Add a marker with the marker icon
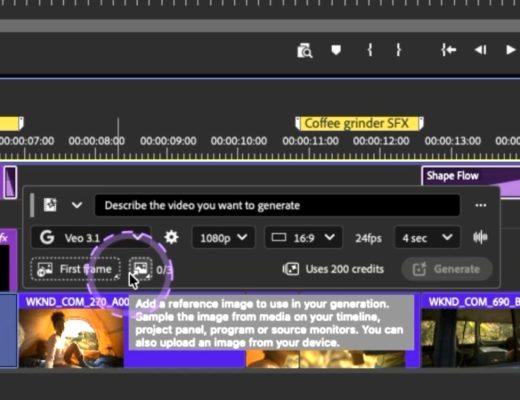The width and height of the screenshot is (520, 400). click(x=336, y=50)
